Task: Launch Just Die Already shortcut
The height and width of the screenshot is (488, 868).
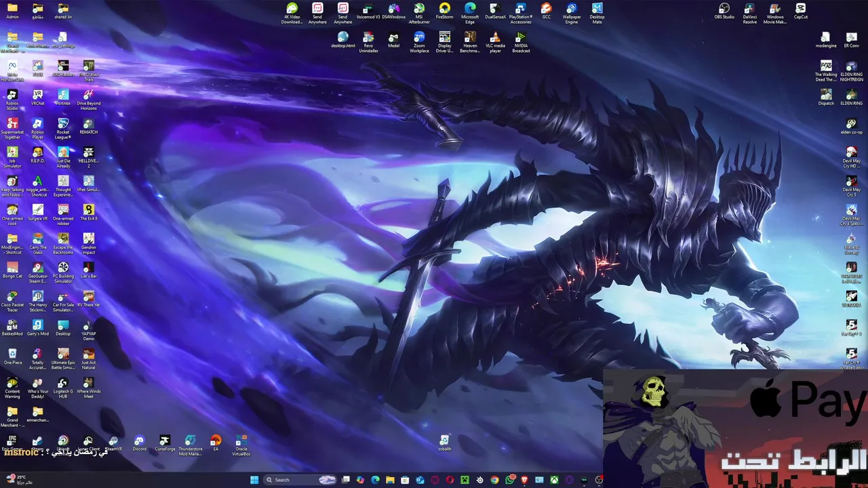Action: click(x=63, y=158)
